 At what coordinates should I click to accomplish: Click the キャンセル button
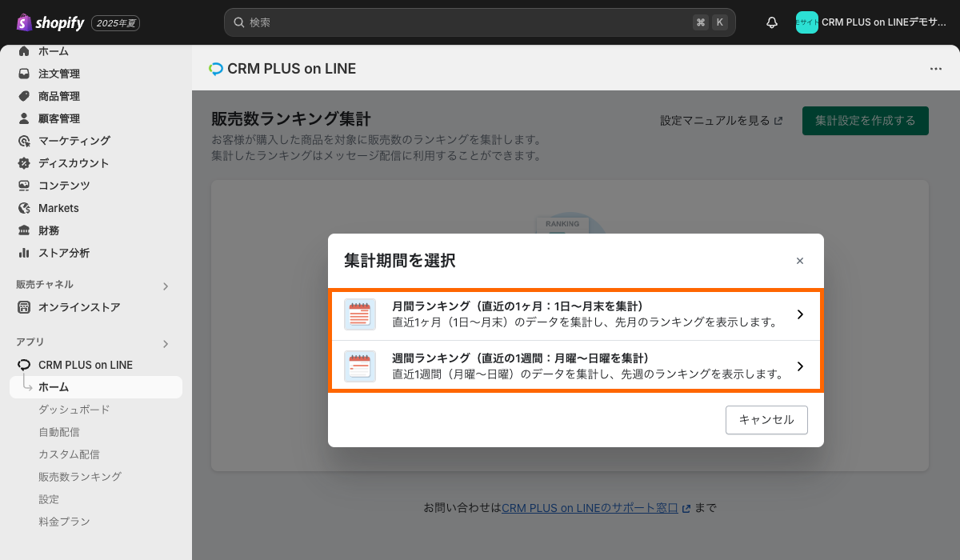[766, 420]
